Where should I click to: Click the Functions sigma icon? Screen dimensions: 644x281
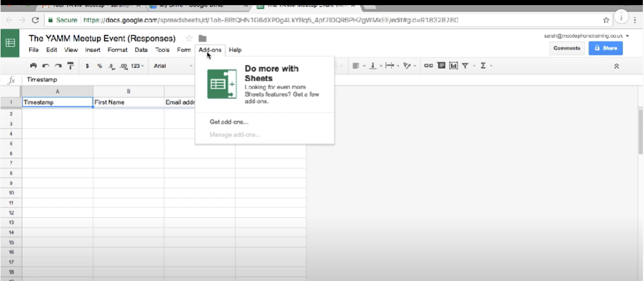[483, 66]
